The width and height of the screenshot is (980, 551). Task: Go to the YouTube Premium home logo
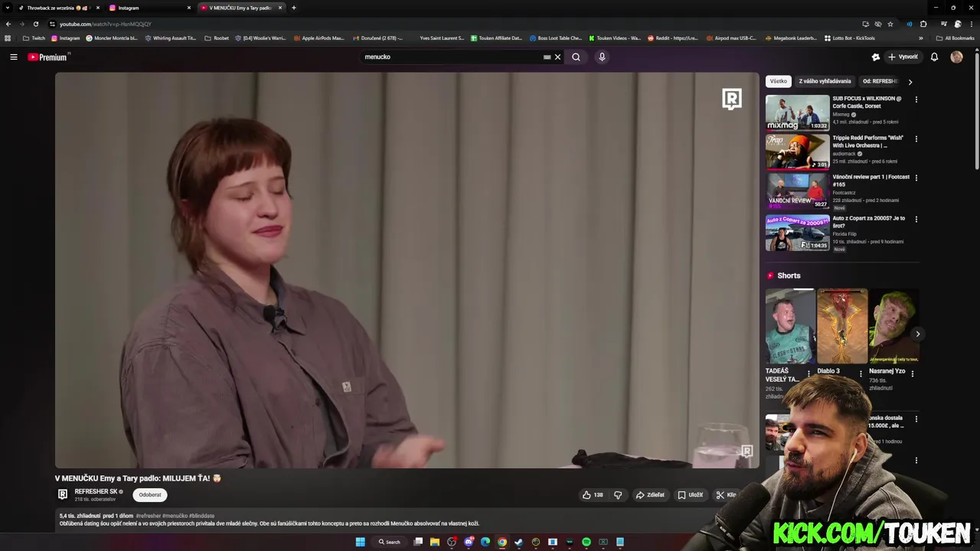click(47, 57)
